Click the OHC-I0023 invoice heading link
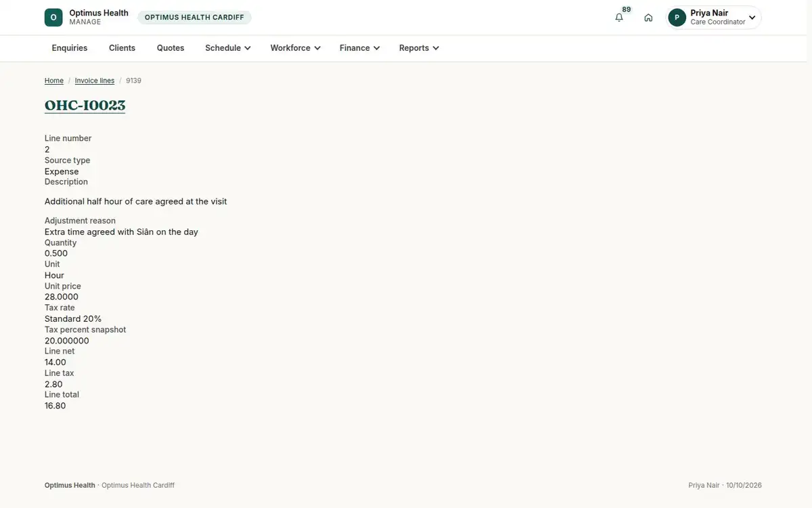 pos(85,106)
